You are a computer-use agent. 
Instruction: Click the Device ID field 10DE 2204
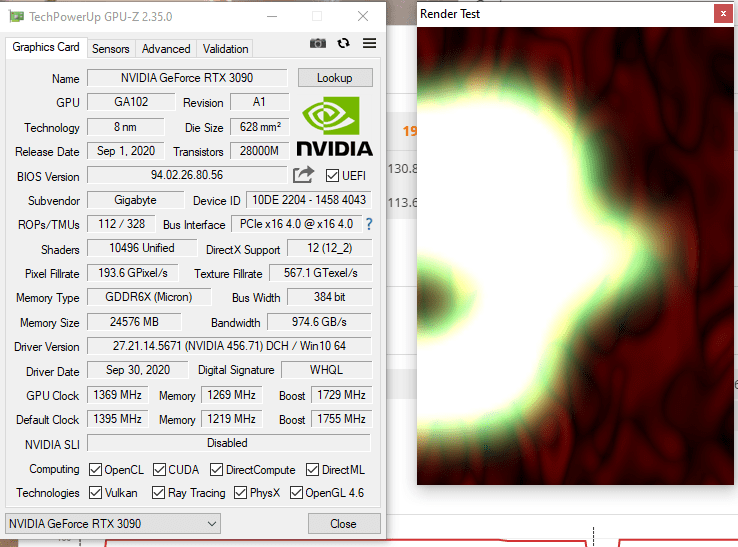tap(309, 200)
